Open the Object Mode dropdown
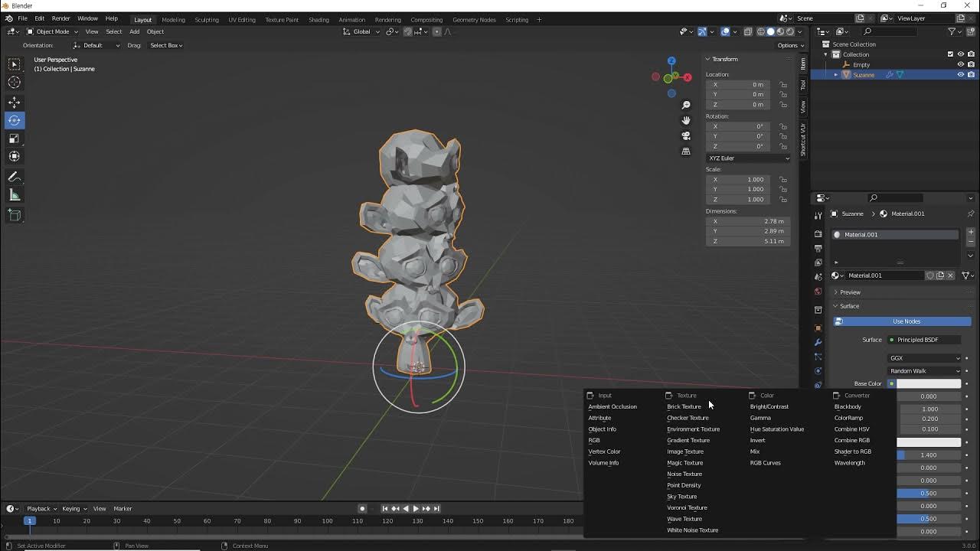The width and height of the screenshot is (980, 551). 51,31
